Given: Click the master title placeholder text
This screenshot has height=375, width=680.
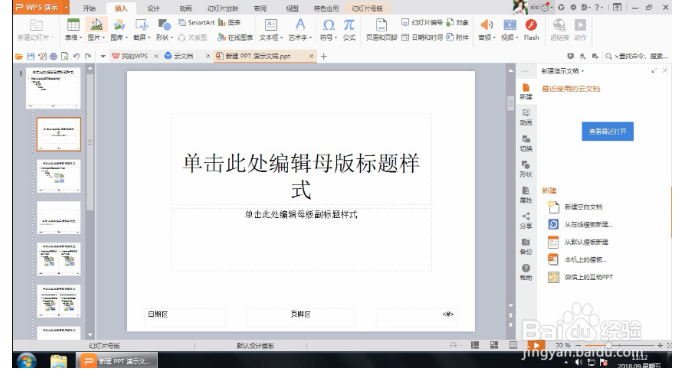Looking at the screenshot, I should coord(301,175).
